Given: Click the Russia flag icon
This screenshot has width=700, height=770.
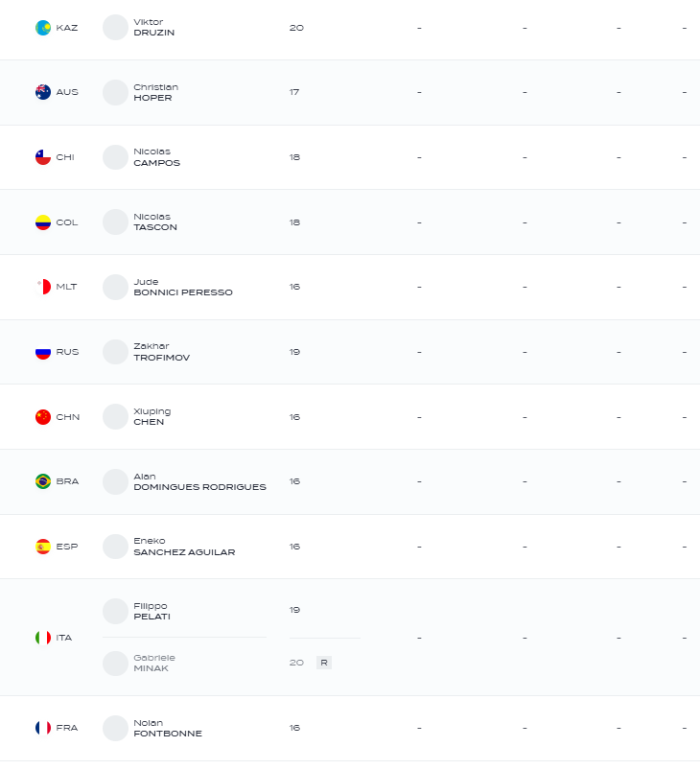Looking at the screenshot, I should pyautogui.click(x=43, y=352).
